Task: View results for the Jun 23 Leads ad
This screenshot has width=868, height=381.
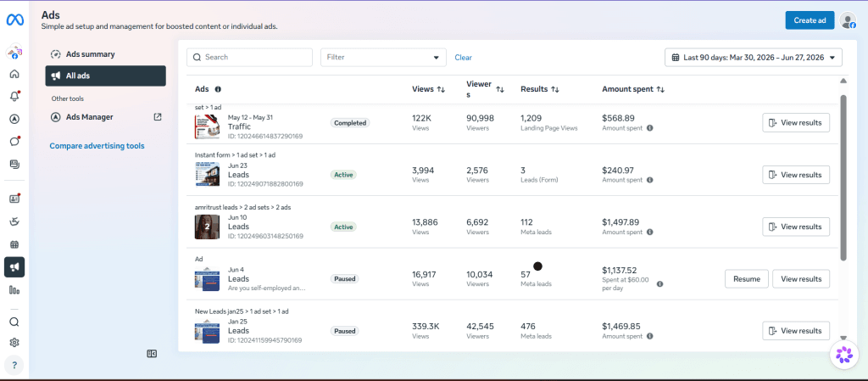Action: click(x=795, y=175)
